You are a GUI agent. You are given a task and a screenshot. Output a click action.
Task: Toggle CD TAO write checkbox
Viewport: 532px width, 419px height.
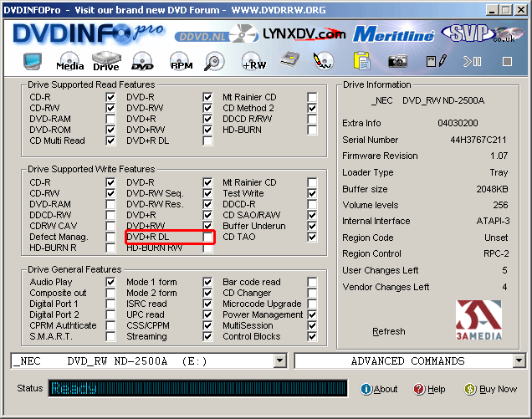tap(312, 237)
